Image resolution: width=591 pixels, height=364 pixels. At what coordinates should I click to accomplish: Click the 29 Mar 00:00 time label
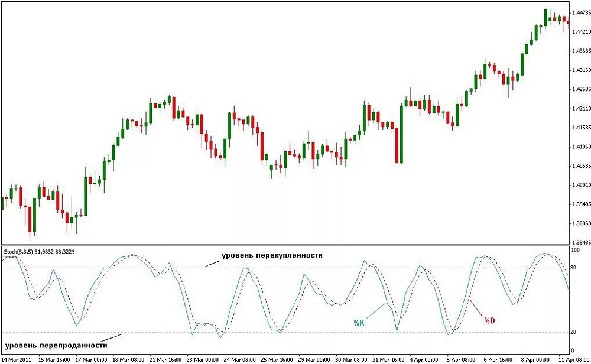point(314,360)
